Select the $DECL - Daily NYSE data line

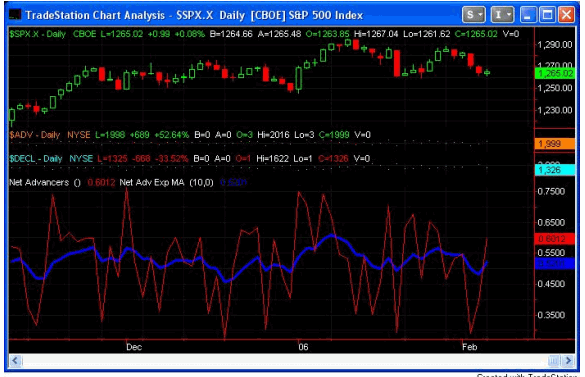(190, 159)
